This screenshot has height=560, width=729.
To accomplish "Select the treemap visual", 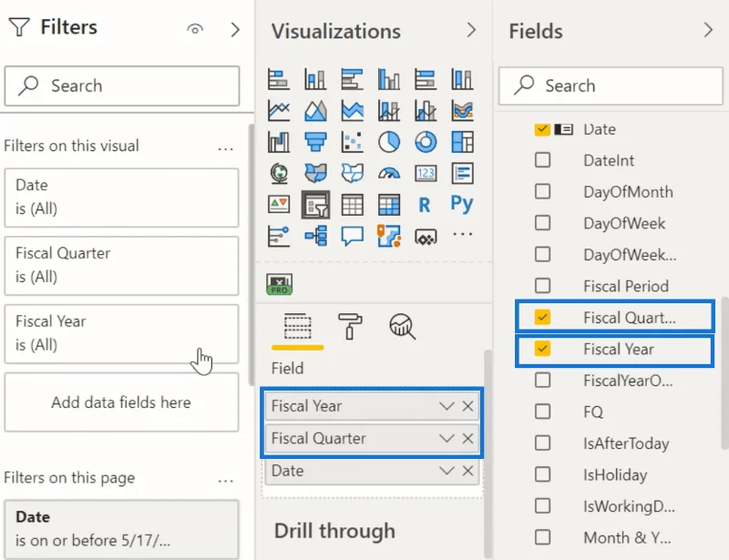I will click(462, 142).
